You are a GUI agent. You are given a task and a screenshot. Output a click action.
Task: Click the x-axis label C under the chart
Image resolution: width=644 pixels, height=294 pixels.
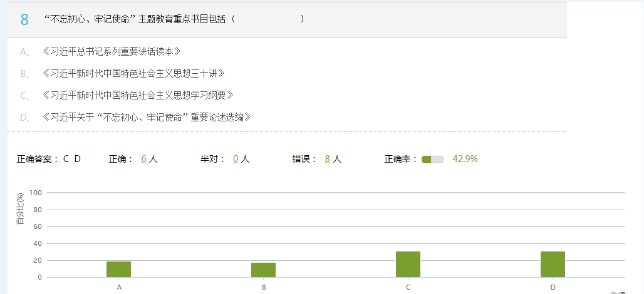coord(408,287)
